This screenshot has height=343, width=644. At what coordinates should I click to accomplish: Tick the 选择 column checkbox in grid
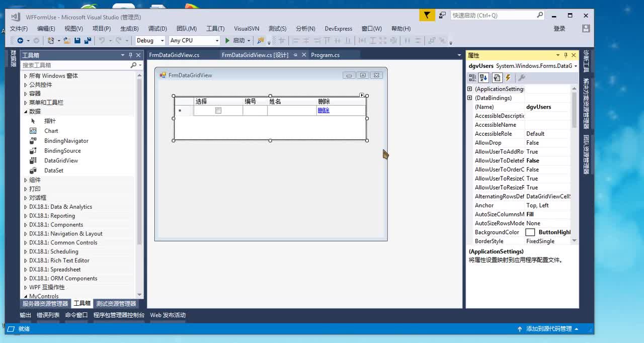218,110
